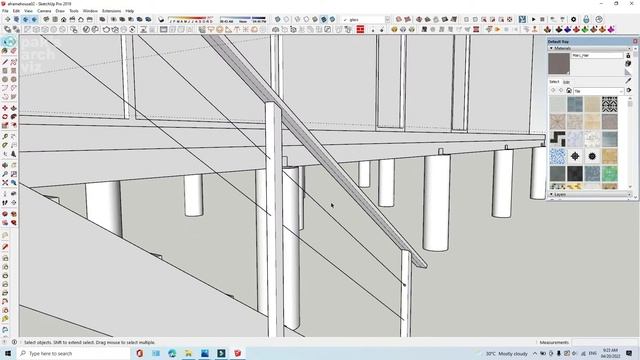Select the Follow Me tool
Image resolution: width=640 pixels, height=360 pixels.
pos(13,116)
